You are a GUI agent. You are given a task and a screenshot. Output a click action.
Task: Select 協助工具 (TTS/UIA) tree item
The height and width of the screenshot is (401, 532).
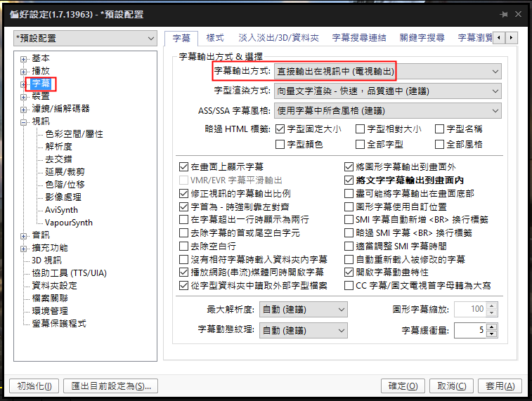tap(69, 273)
